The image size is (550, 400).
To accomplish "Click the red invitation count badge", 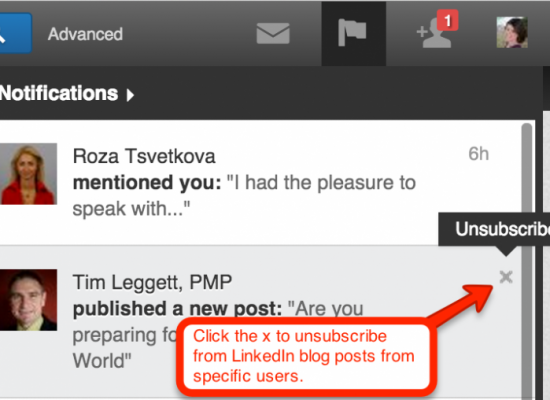I will (447, 20).
